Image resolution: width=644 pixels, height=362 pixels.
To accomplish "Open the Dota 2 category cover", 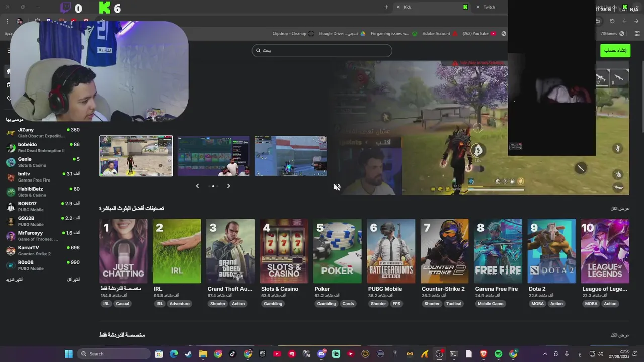I will click(551, 251).
